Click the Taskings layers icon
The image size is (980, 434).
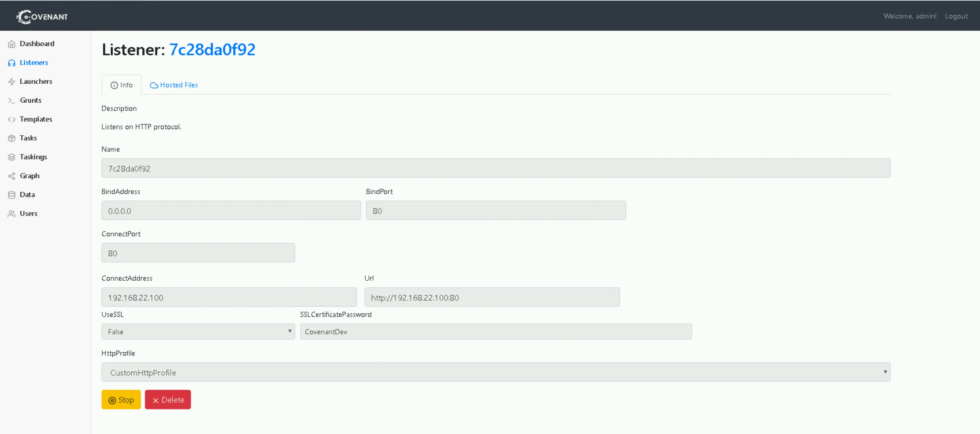[x=12, y=157]
